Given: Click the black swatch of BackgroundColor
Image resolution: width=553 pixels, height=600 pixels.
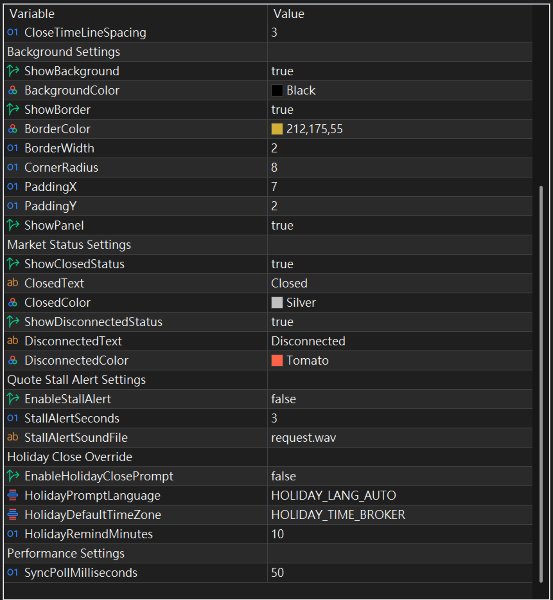Looking at the screenshot, I should (277, 91).
